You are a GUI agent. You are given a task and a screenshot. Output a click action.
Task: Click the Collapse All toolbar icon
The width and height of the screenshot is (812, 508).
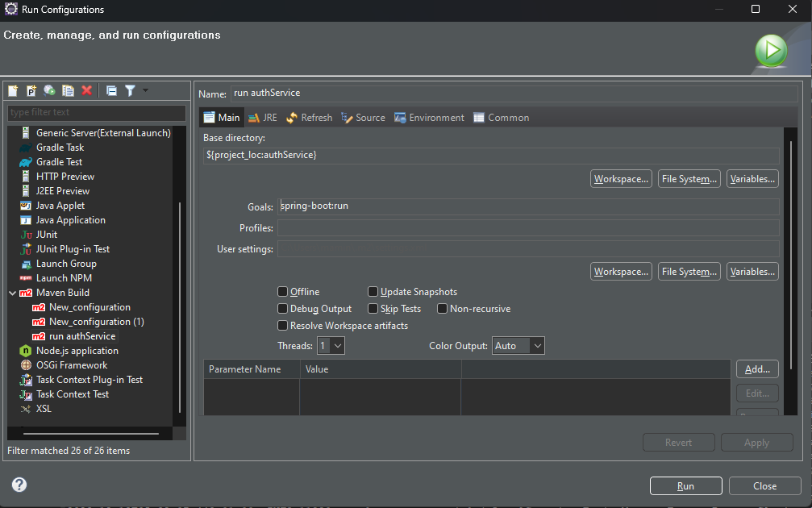111,90
